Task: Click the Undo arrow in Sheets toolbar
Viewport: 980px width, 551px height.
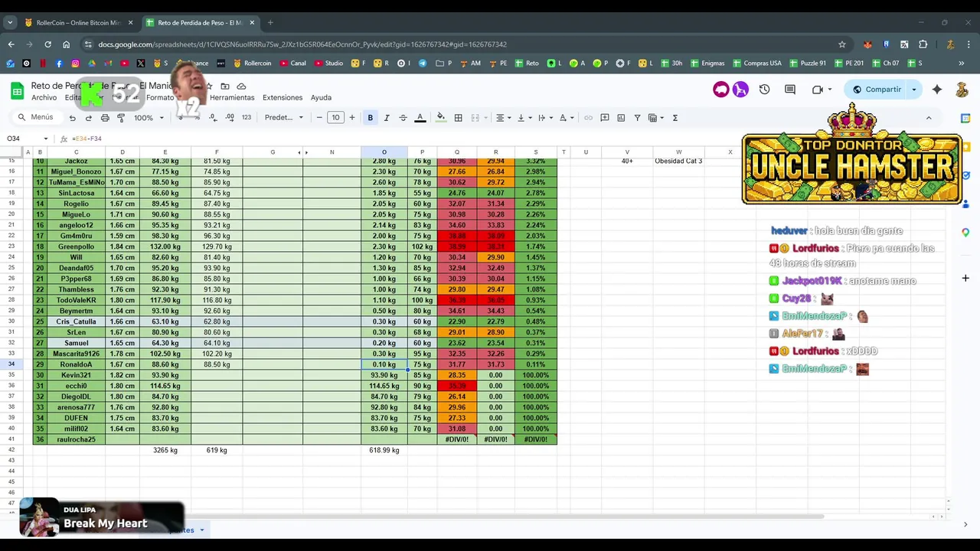Action: pos(72,118)
